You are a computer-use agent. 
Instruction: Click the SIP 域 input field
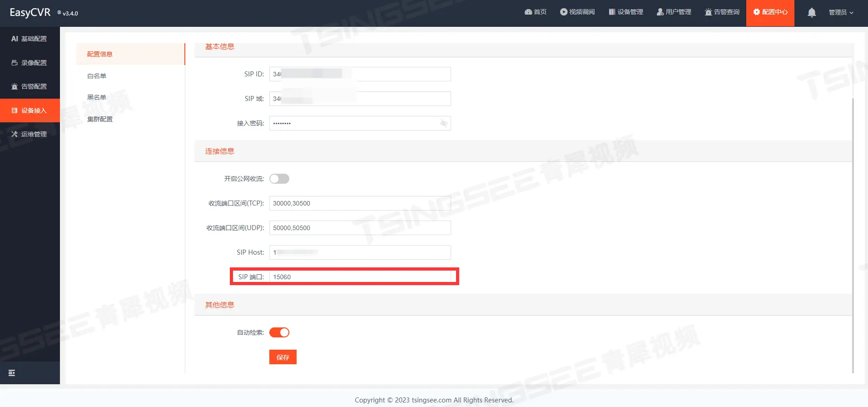(360, 99)
